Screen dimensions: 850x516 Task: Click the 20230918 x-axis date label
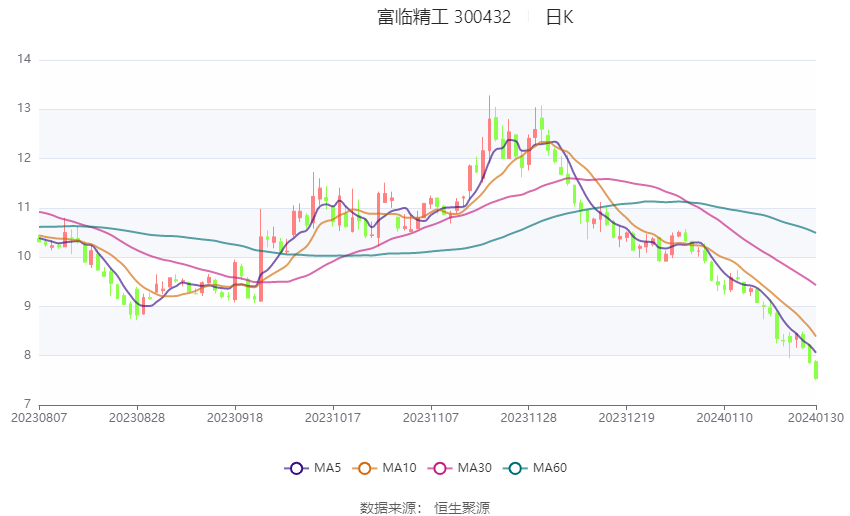point(235,418)
